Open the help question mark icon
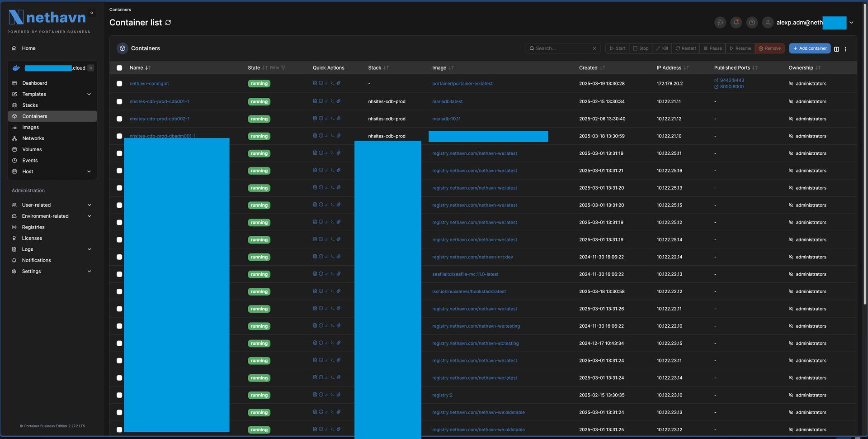 pos(752,23)
